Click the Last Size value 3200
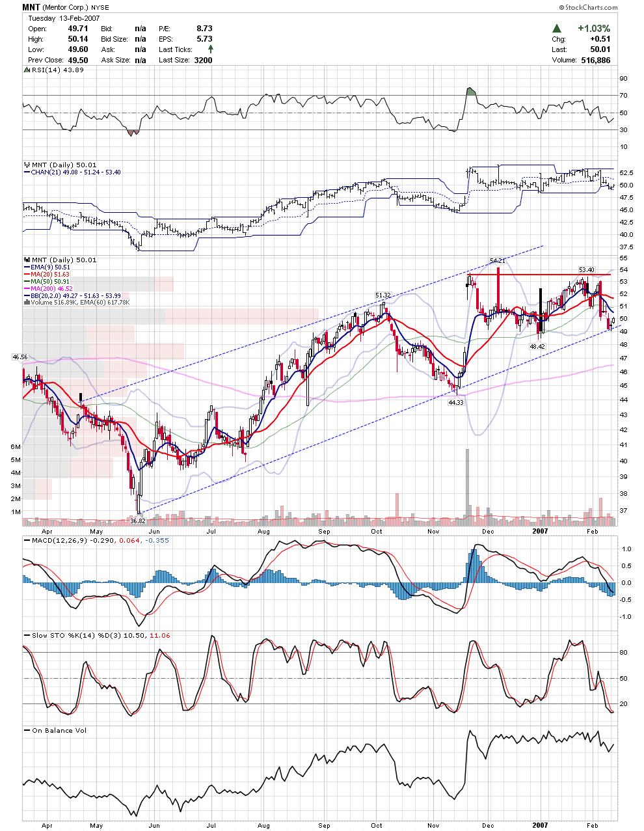The height and width of the screenshot is (831, 644). click(x=202, y=60)
